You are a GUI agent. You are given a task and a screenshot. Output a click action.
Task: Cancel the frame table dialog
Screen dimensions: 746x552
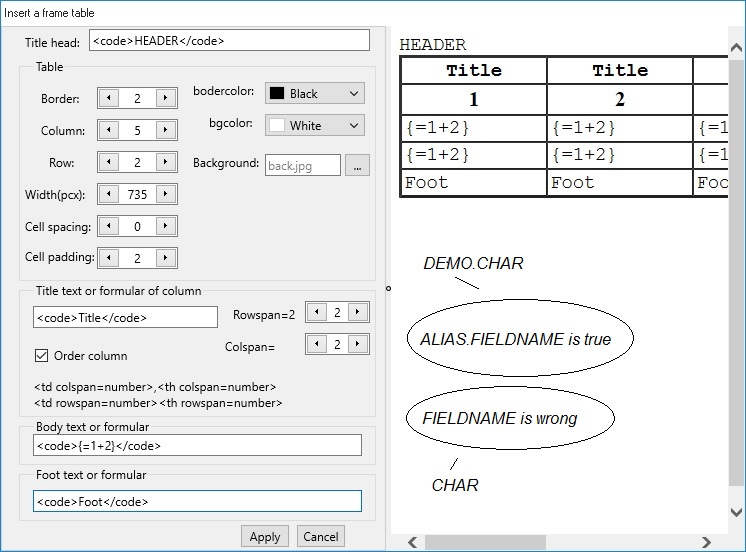coord(320,537)
